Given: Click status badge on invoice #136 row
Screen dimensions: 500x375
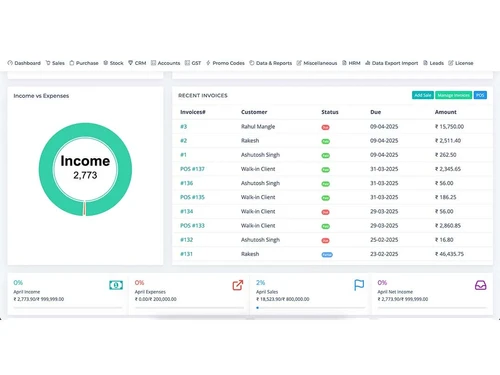Looking at the screenshot, I should pos(325,184).
